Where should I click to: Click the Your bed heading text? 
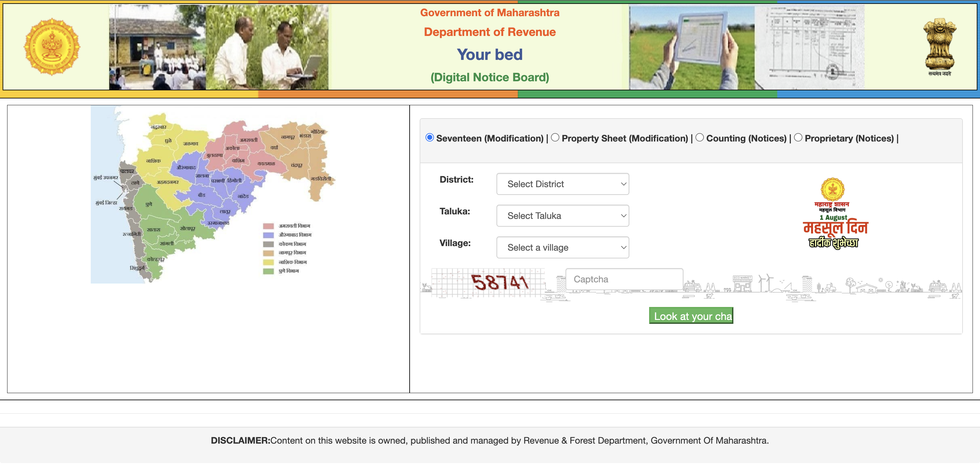(490, 54)
